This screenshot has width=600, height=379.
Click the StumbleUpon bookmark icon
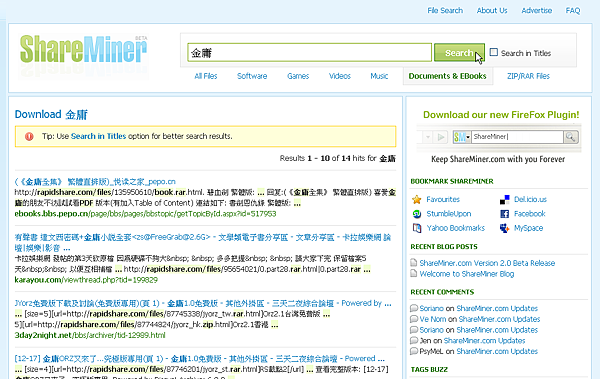point(417,214)
